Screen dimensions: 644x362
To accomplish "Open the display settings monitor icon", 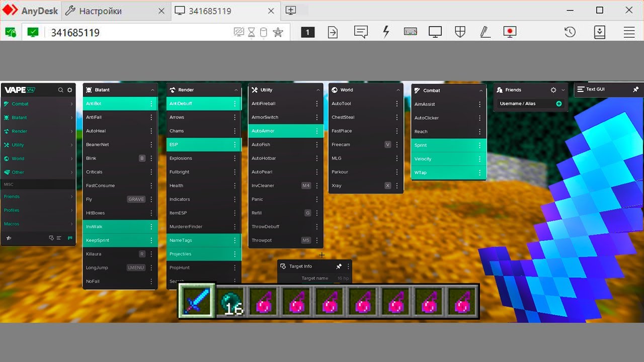I will [x=435, y=32].
